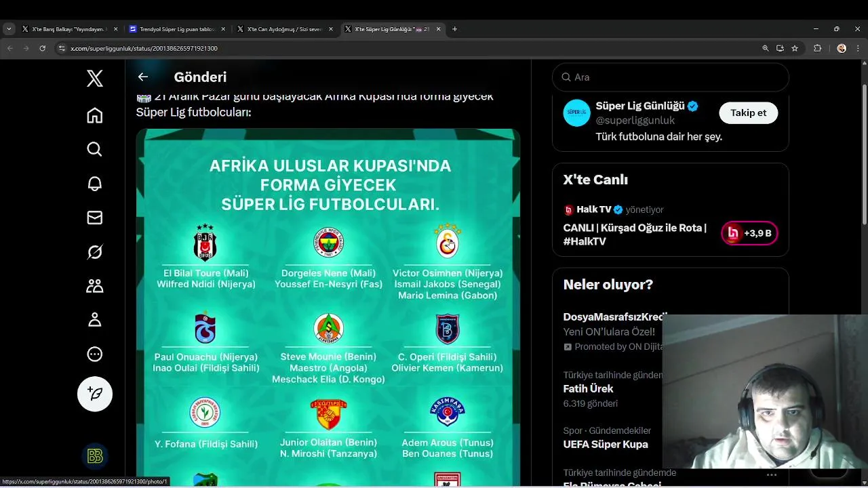Click install app icon in address bar
This screenshot has width=868, height=488.
coord(780,48)
